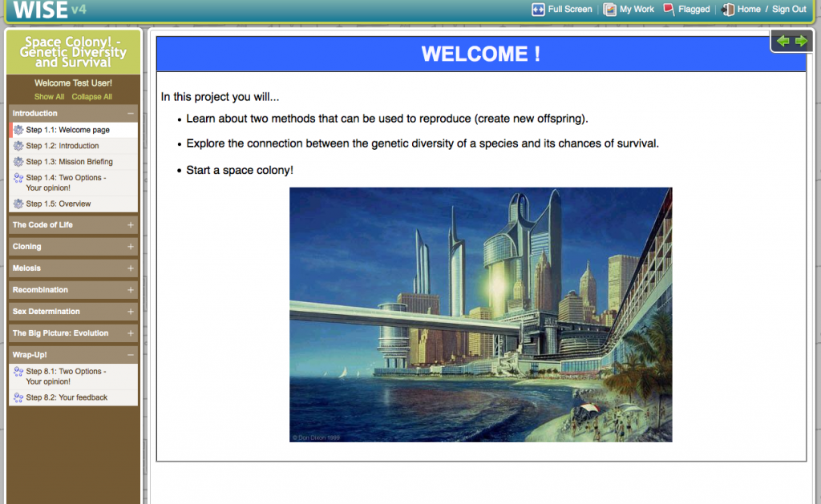Go to the Home link

749,10
